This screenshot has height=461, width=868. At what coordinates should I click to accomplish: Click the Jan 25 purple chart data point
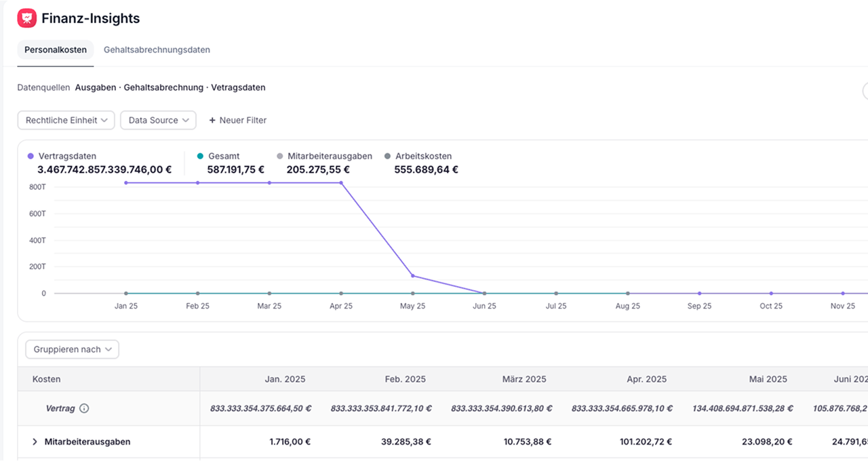pos(126,183)
